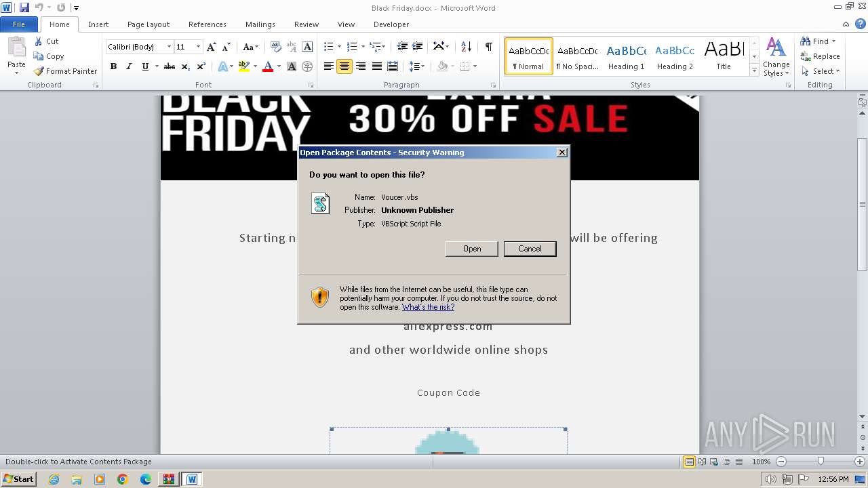Click the What's the risk? link
The image size is (868, 488).
(x=428, y=307)
